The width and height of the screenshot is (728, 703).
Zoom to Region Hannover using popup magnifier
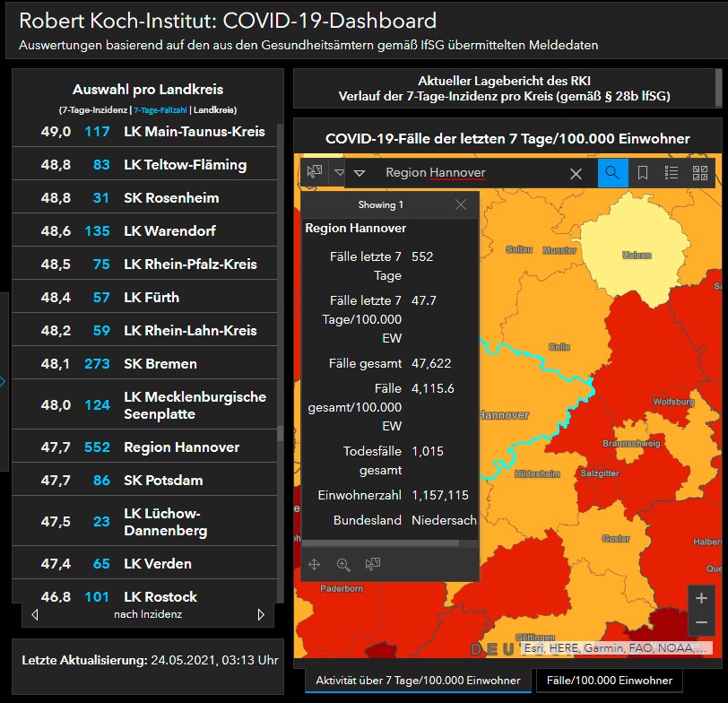tap(343, 564)
